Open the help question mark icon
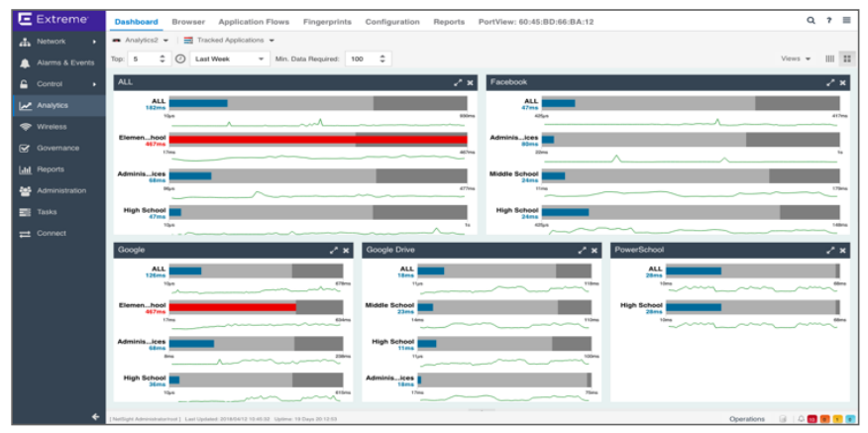The width and height of the screenshot is (868, 433). [x=829, y=21]
